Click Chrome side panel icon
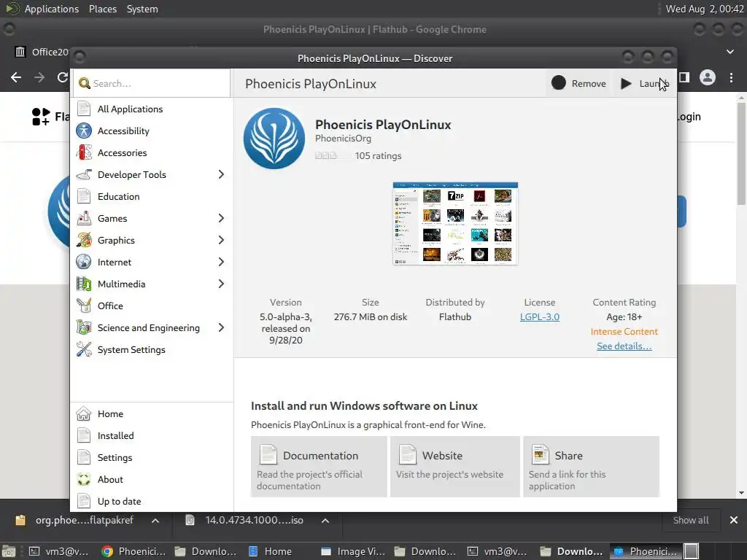 pos(684,77)
